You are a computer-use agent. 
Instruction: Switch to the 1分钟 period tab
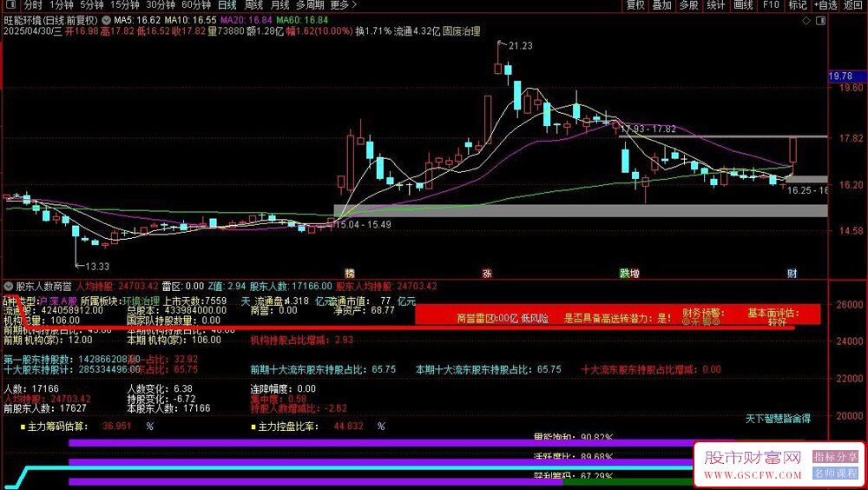coord(61,5)
